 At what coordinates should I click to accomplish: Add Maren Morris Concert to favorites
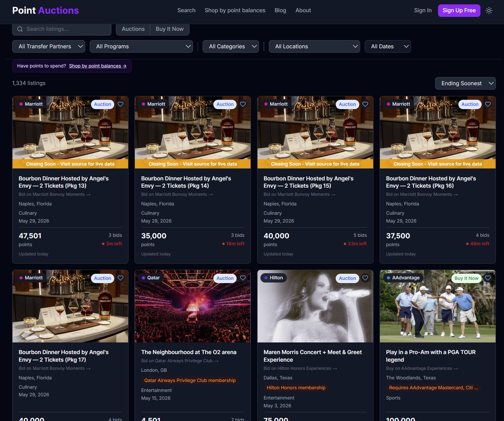click(x=365, y=278)
